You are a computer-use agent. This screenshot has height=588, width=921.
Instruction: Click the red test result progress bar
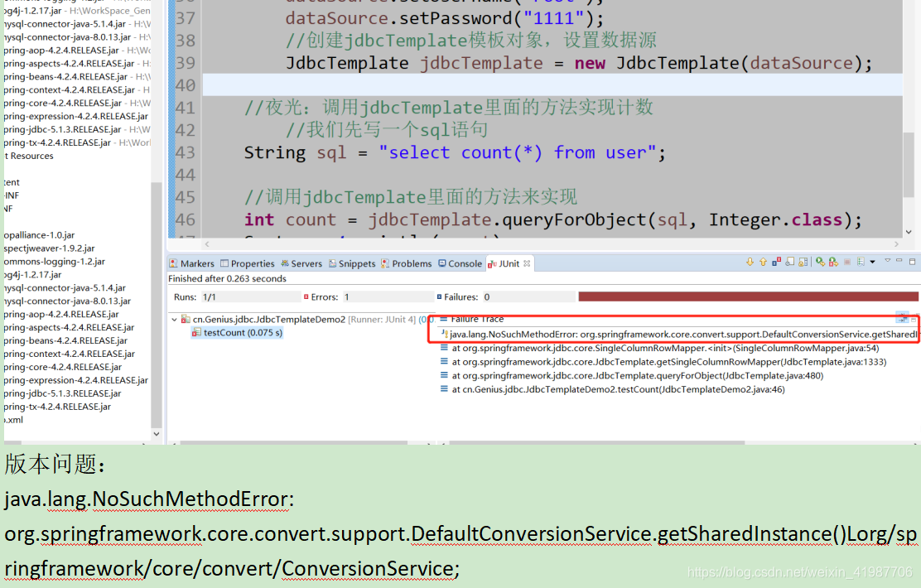(x=745, y=296)
